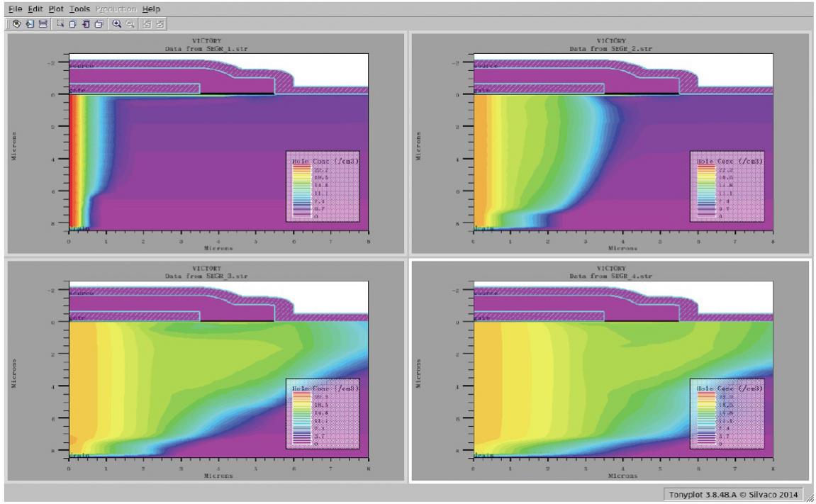Select the SEGR_4.str plot

(x=610, y=371)
